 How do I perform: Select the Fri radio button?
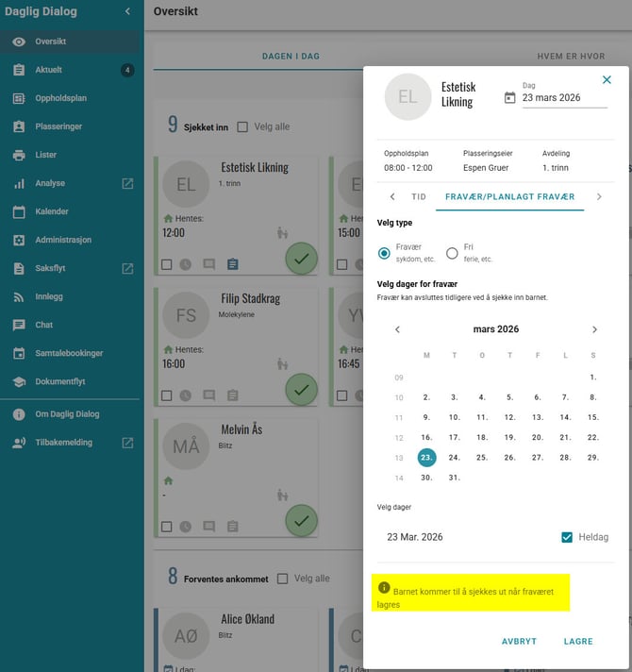(452, 253)
